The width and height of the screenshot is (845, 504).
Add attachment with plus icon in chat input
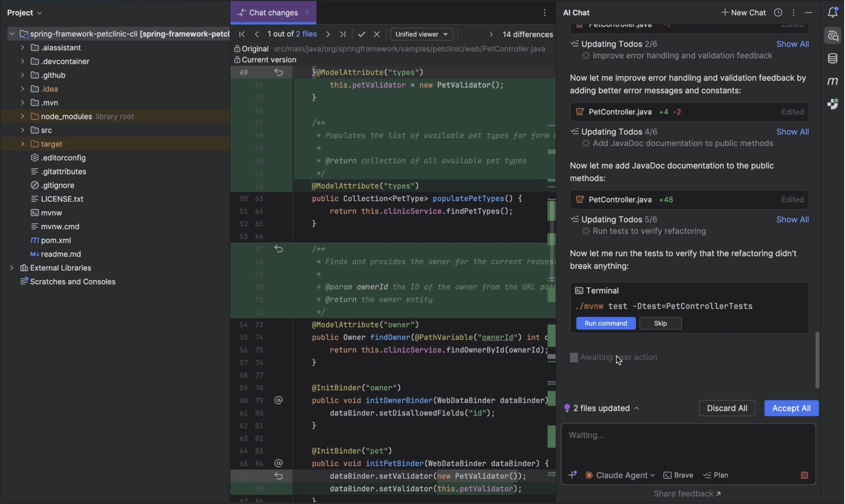pyautogui.click(x=572, y=474)
